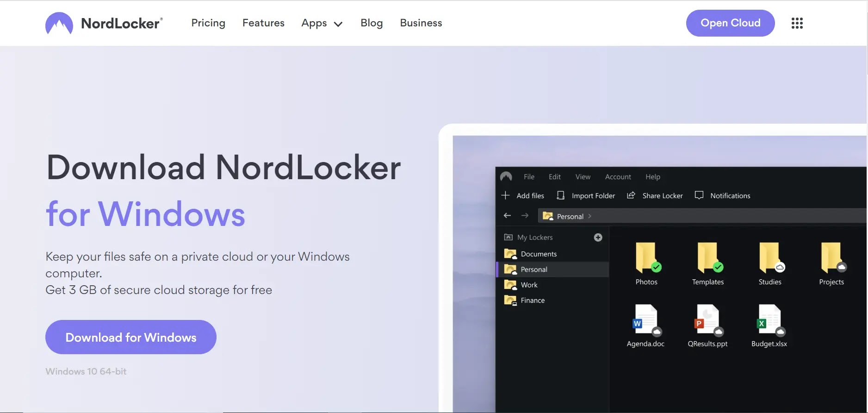The height and width of the screenshot is (413, 868).
Task: Click the plus icon beside My Lockers
Action: [598, 238]
